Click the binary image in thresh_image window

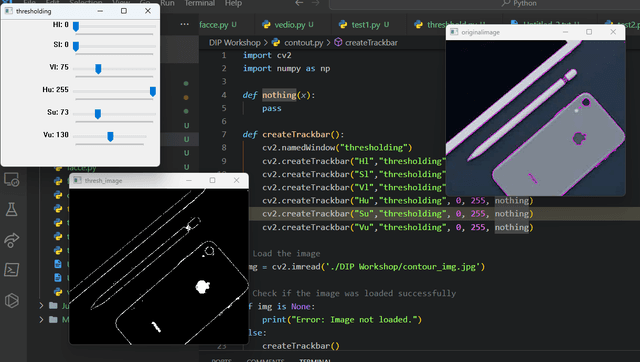(x=159, y=267)
